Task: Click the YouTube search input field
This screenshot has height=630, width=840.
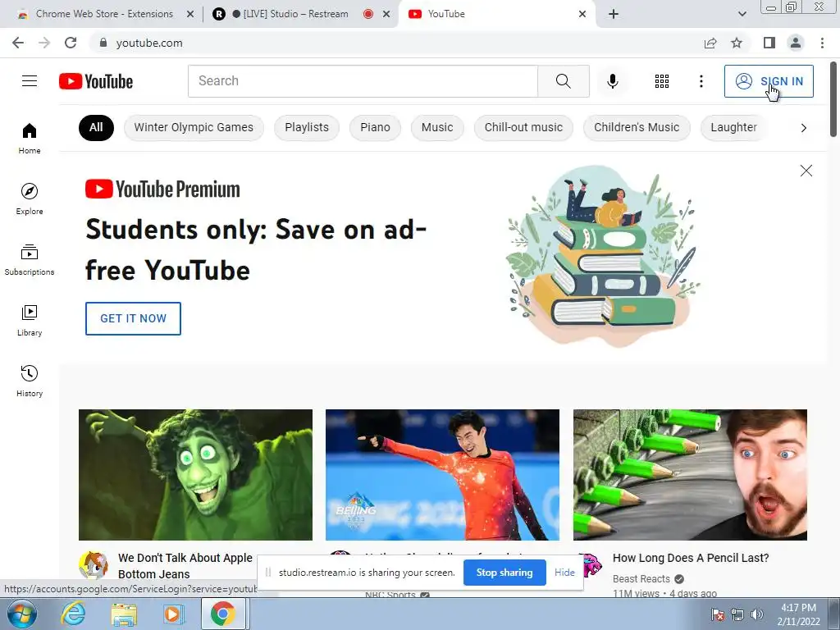Action: pyautogui.click(x=363, y=81)
